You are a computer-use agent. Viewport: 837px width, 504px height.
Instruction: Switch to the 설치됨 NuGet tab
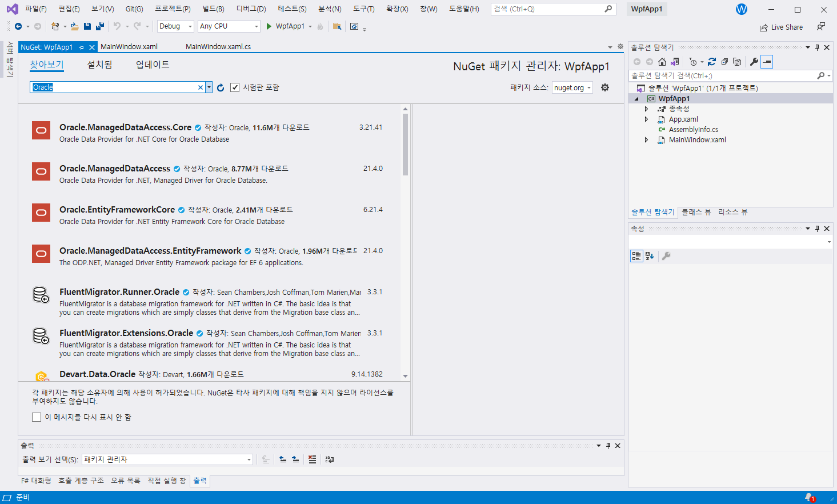[x=99, y=65]
